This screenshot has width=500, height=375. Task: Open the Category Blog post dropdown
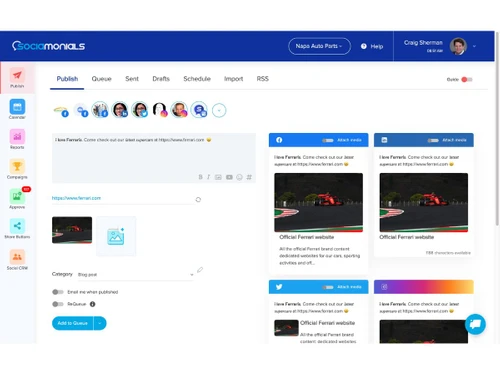pos(135,274)
